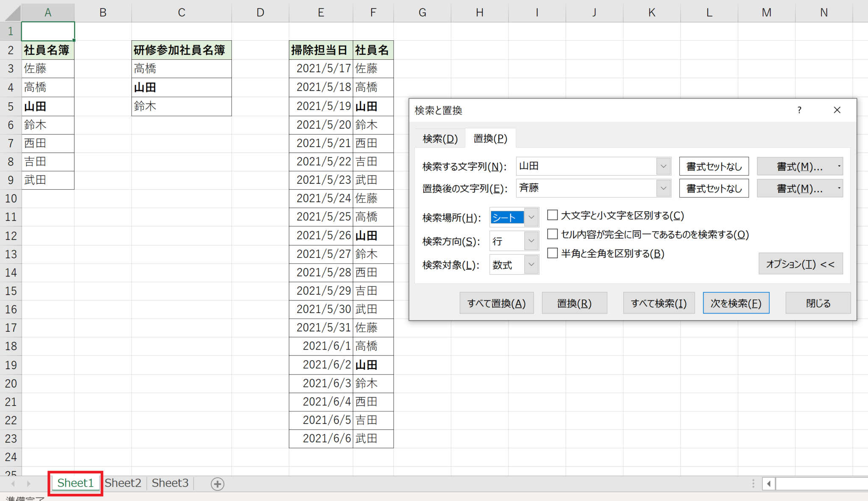The width and height of the screenshot is (868, 501).
Task: Open the arrow beside the top 書式(M) button
Action: (x=839, y=166)
